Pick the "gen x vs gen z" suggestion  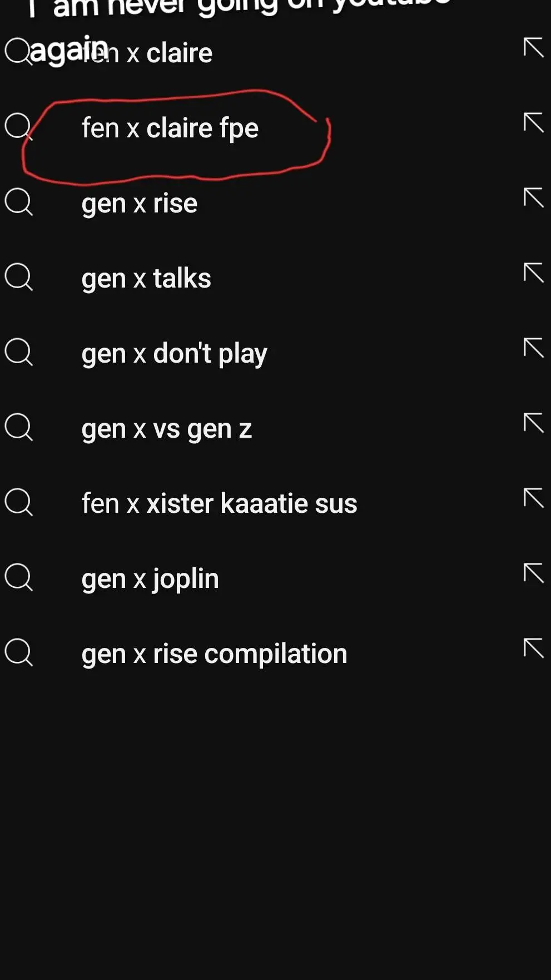(x=166, y=429)
